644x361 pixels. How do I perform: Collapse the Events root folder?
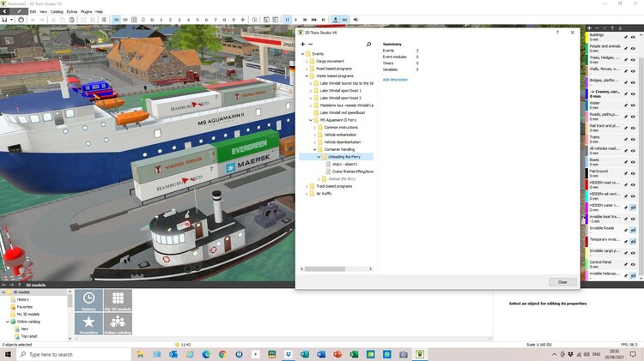tap(303, 54)
